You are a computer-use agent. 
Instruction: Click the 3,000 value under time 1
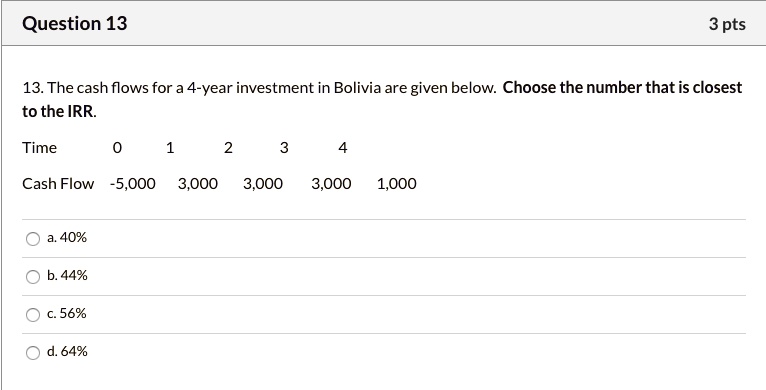[198, 184]
